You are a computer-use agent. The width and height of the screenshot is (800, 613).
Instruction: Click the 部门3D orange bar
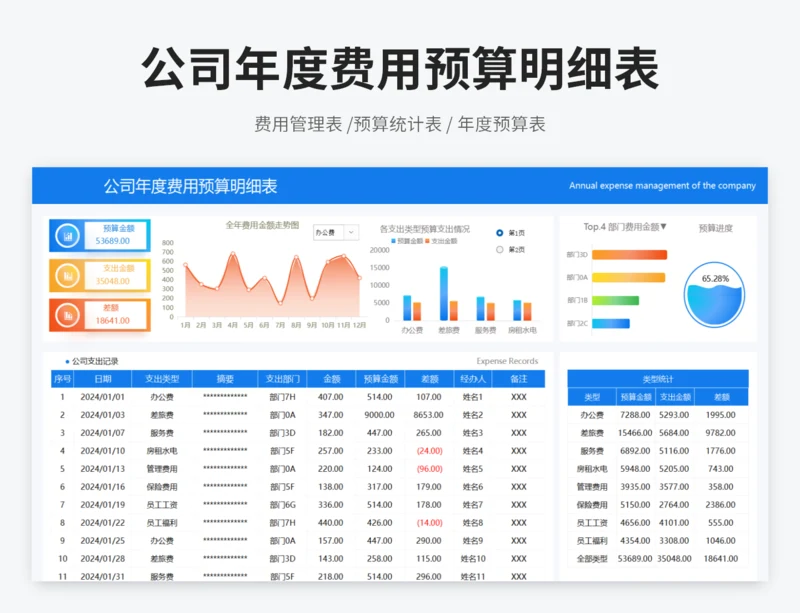click(629, 255)
